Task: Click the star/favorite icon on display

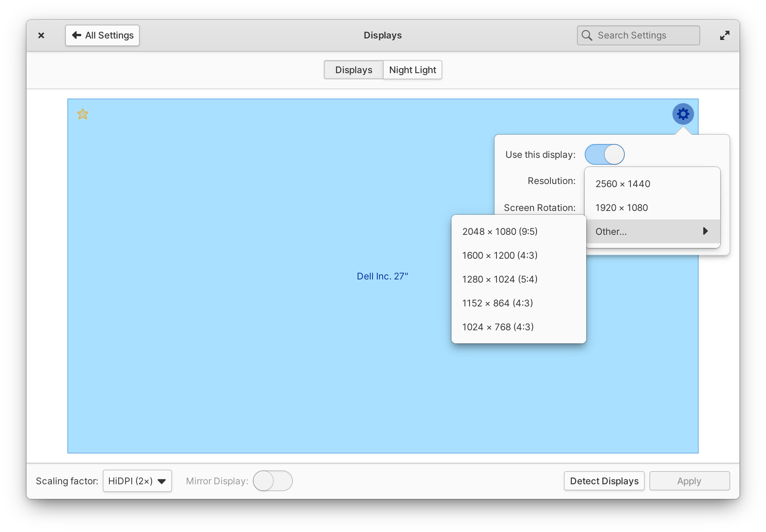Action: pyautogui.click(x=83, y=114)
